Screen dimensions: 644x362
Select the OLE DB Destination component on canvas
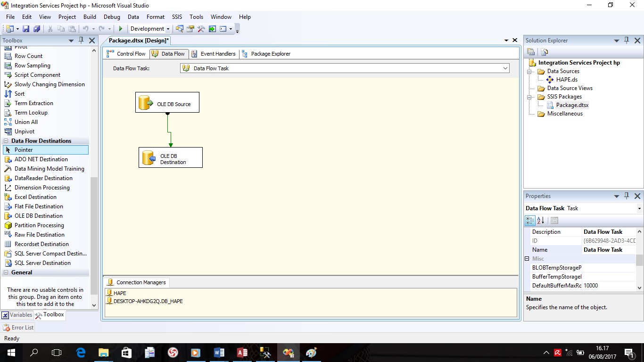(x=171, y=157)
